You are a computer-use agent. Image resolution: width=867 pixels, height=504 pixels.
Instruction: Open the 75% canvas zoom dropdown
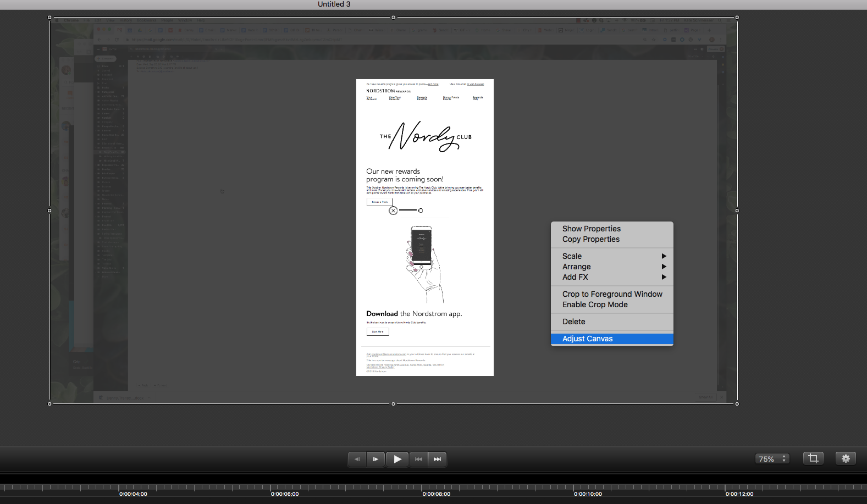tap(772, 458)
